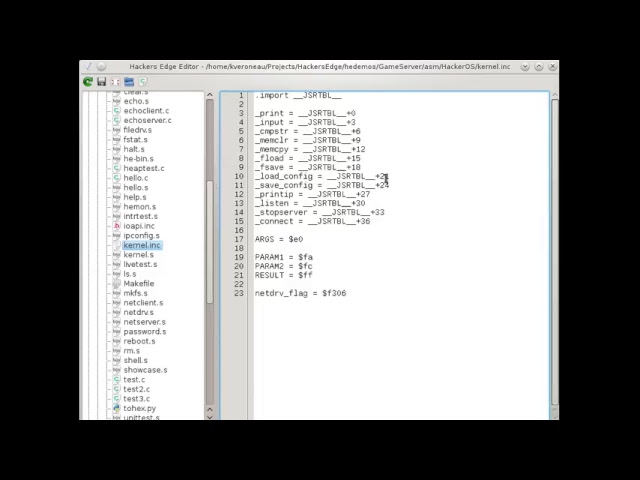The width and height of the screenshot is (640, 480).
Task: Open kernel.s in the file tree
Action: [138, 254]
